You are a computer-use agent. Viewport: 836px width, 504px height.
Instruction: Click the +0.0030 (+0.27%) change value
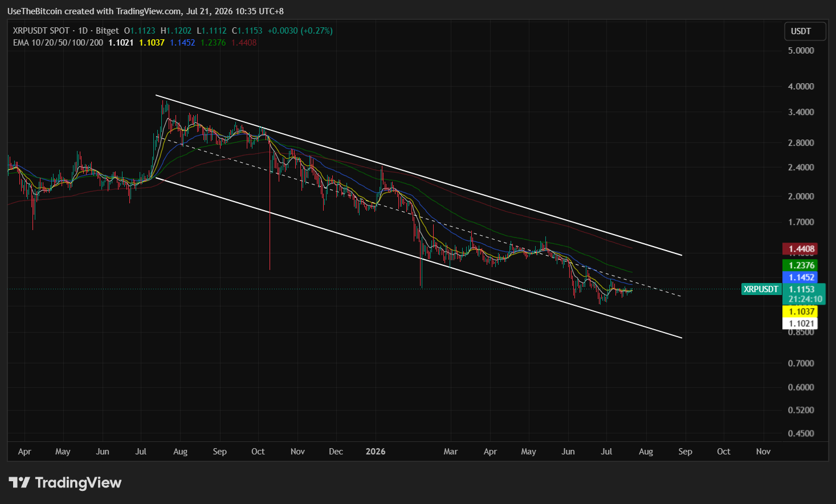click(x=300, y=31)
